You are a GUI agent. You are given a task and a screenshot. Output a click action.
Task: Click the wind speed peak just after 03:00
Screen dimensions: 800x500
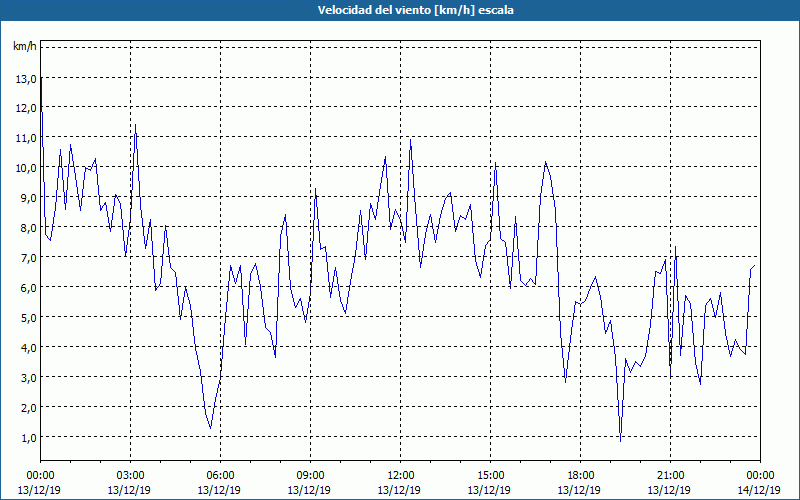pos(135,125)
